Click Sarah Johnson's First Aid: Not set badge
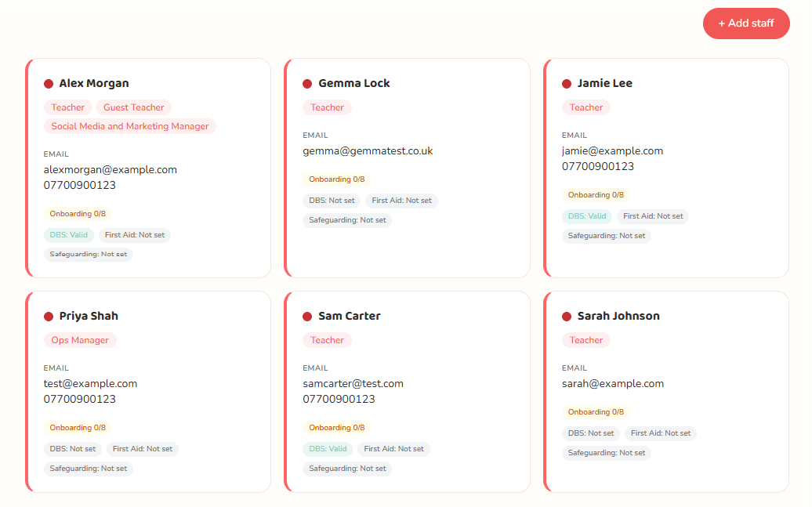The width and height of the screenshot is (812, 507). (x=661, y=433)
